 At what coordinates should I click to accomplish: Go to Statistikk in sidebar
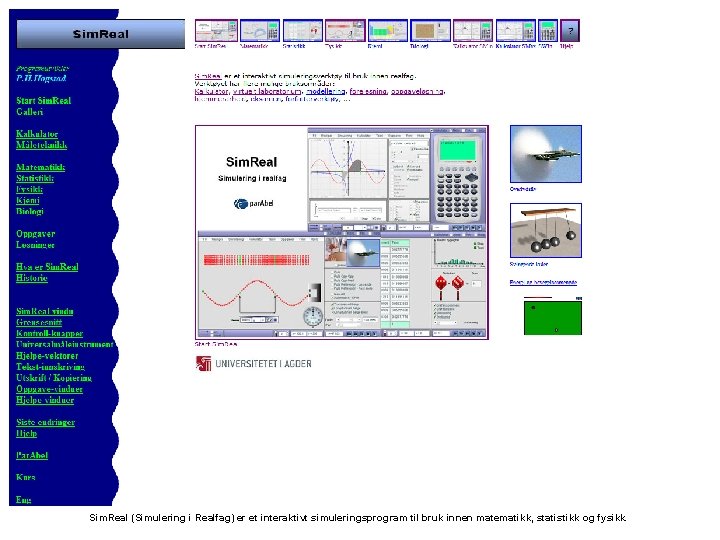tap(35, 178)
